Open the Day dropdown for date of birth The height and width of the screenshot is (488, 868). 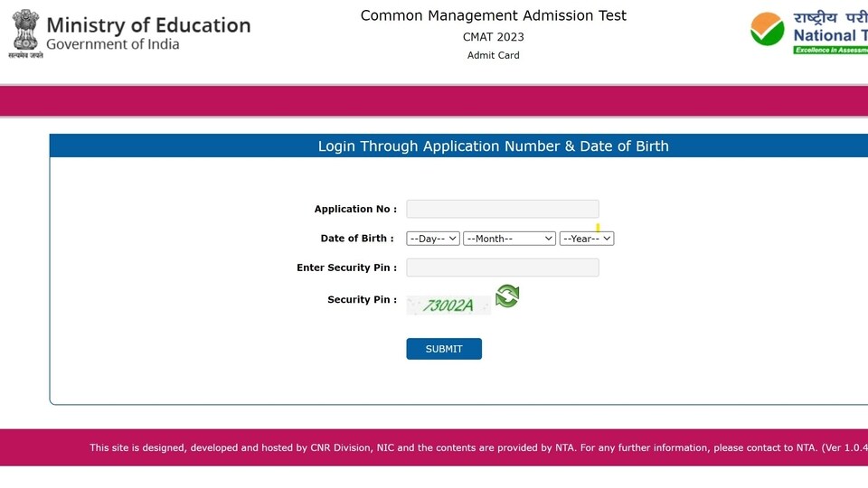[433, 239]
